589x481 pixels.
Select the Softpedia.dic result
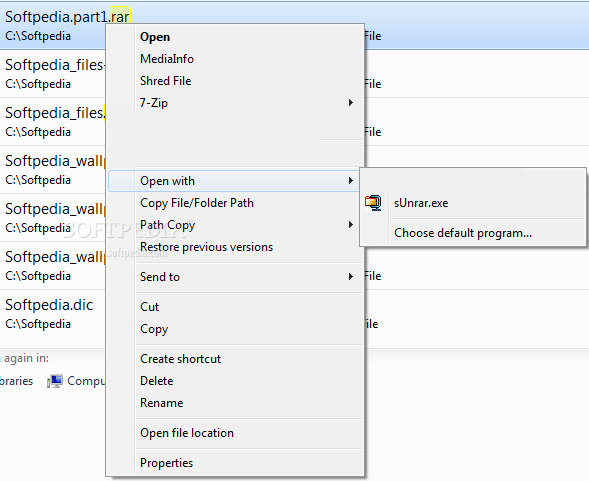[x=49, y=305]
